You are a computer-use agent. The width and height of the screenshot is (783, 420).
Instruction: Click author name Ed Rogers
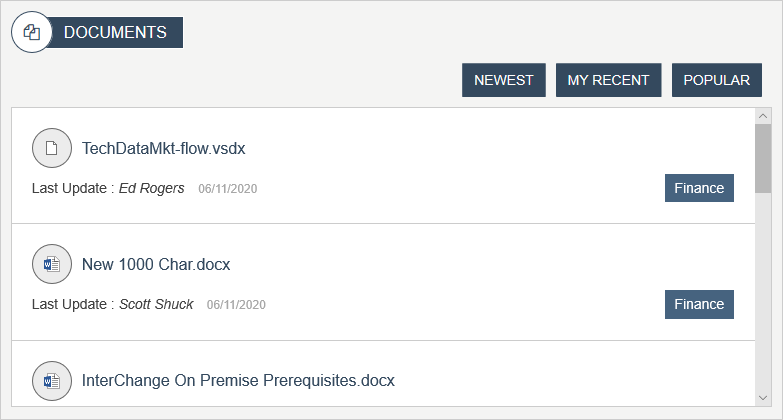click(x=152, y=188)
